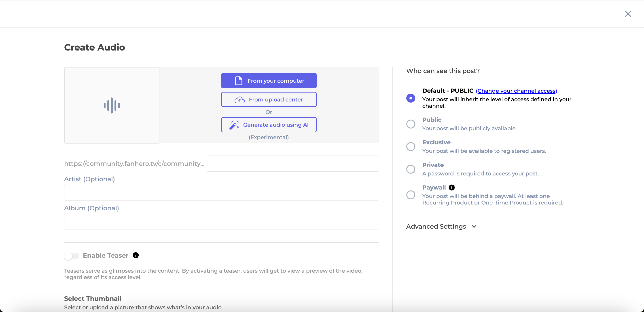644x312 pixels.
Task: Click the Private option title
Action: coord(433,165)
